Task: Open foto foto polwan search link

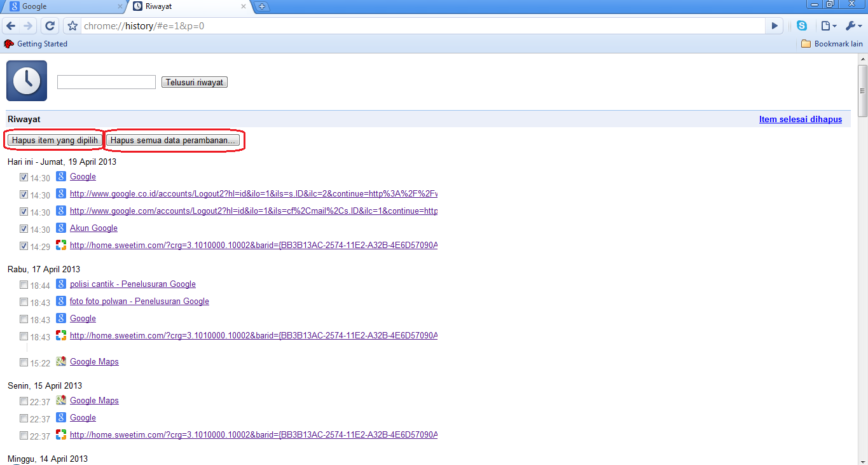Action: (x=139, y=301)
